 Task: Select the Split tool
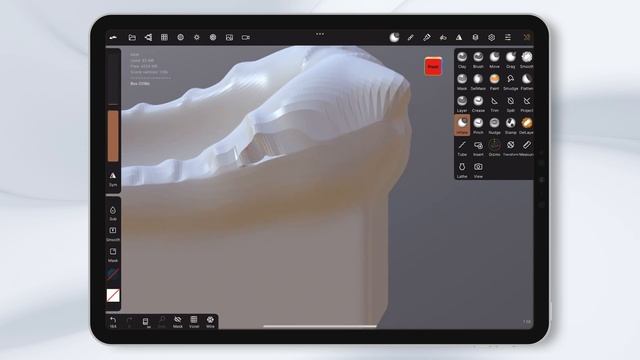coord(511,104)
